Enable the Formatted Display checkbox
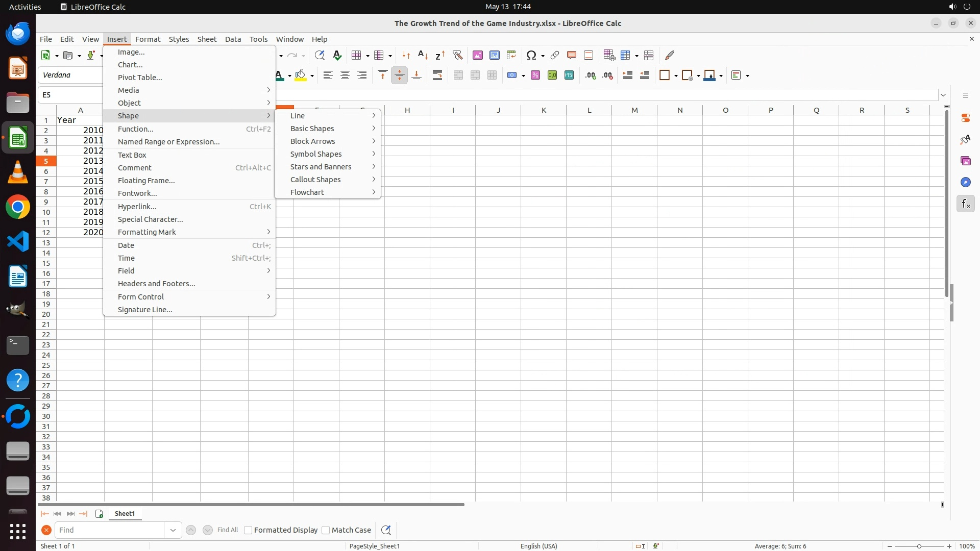 click(248, 530)
